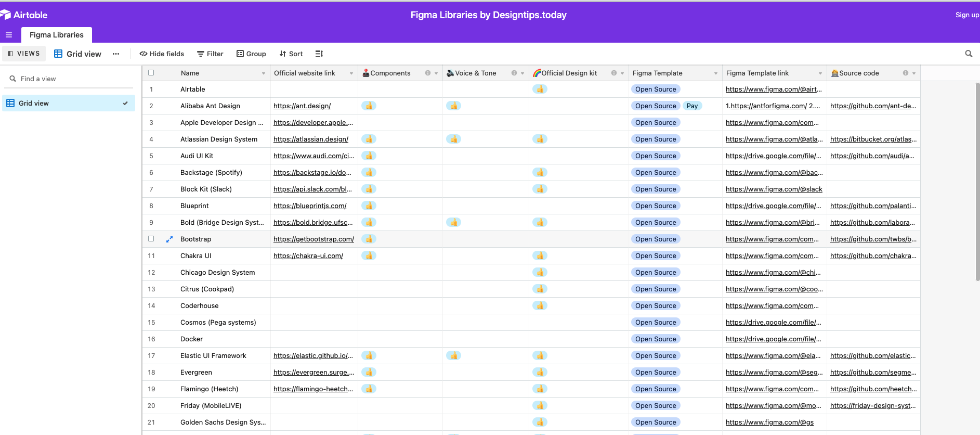Open the https://getbootstrap.com/ link
Image resolution: width=980 pixels, height=435 pixels.
point(313,239)
